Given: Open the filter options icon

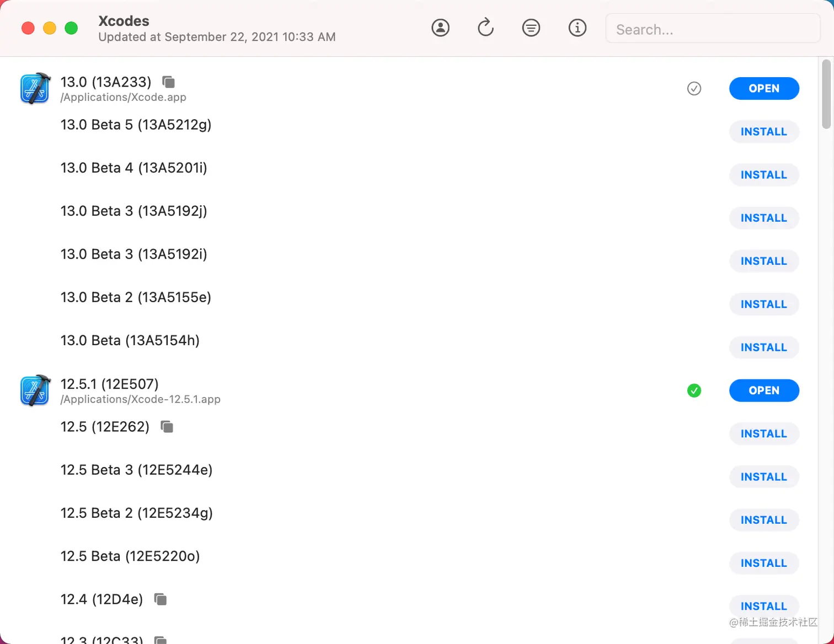Looking at the screenshot, I should pos(531,28).
